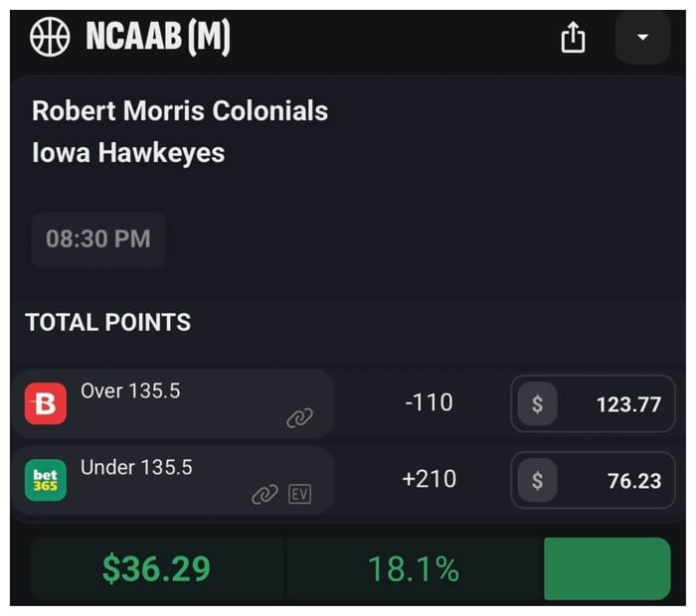Viewport: 696px width, 616px height.
Task: Open the link icon for Over 135.5
Action: [x=299, y=418]
